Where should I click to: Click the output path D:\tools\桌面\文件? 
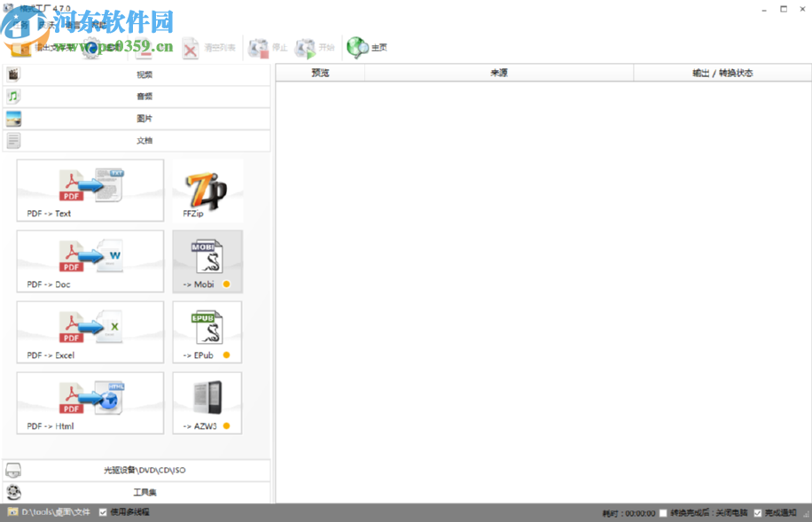tap(56, 512)
